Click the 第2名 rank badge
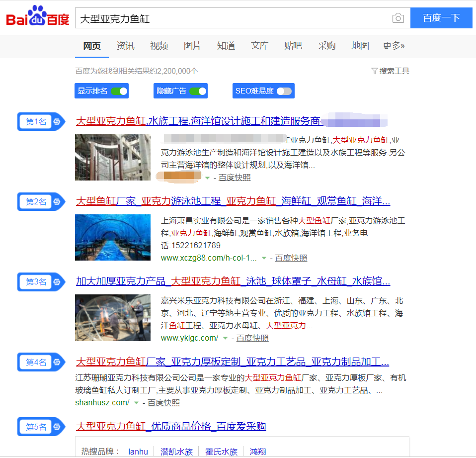This screenshot has width=476, height=458. click(x=42, y=202)
